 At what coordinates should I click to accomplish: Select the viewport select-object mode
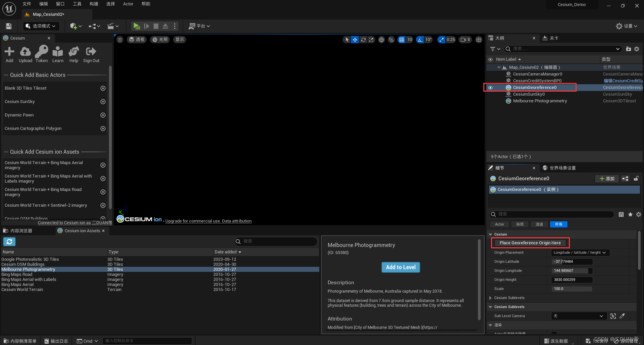coord(347,40)
